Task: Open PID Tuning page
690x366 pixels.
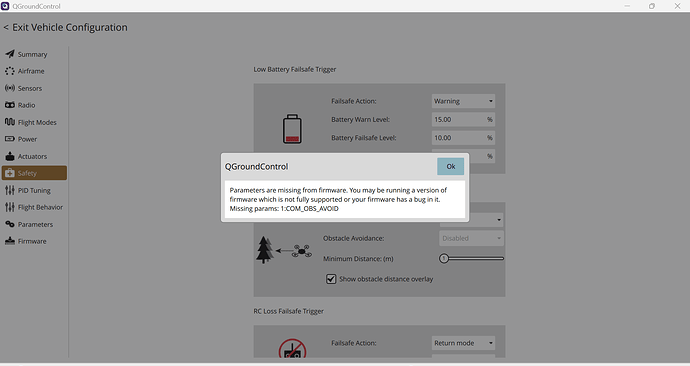Action: [x=34, y=190]
